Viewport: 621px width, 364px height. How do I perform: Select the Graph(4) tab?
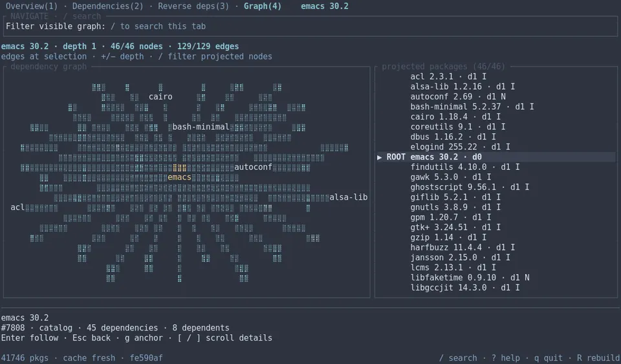(263, 6)
